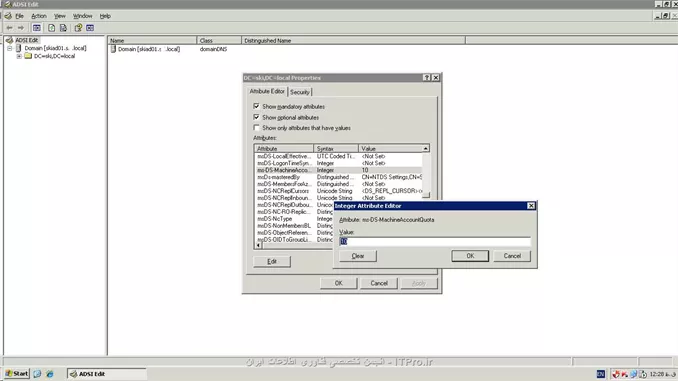Select the msDS-MembersForAz attribute row

[339, 184]
